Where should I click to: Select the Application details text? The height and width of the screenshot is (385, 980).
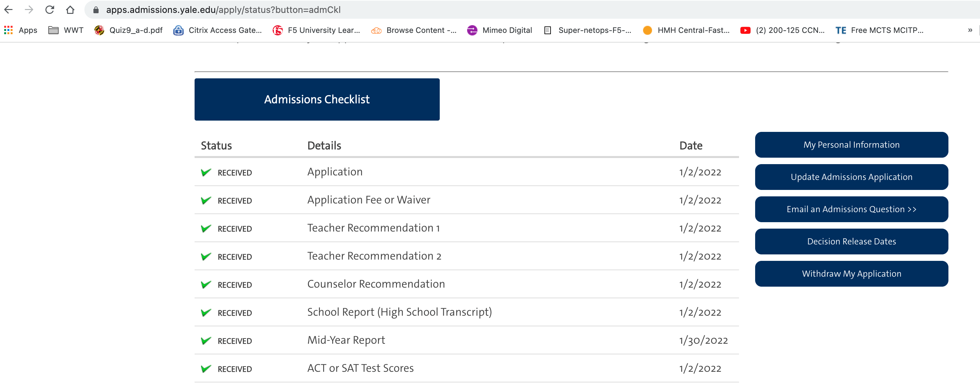[x=335, y=172]
